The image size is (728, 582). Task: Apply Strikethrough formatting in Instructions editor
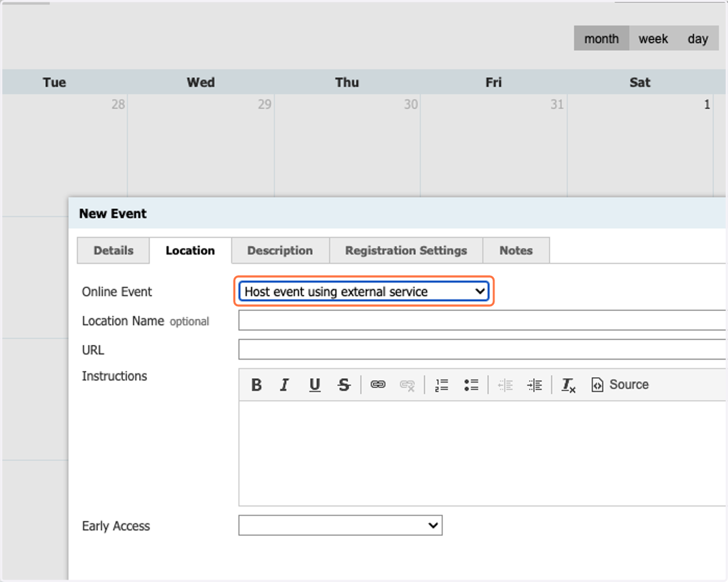click(344, 384)
